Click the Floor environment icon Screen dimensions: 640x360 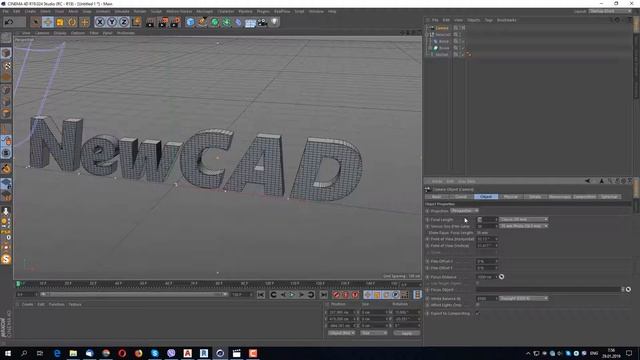[250, 22]
